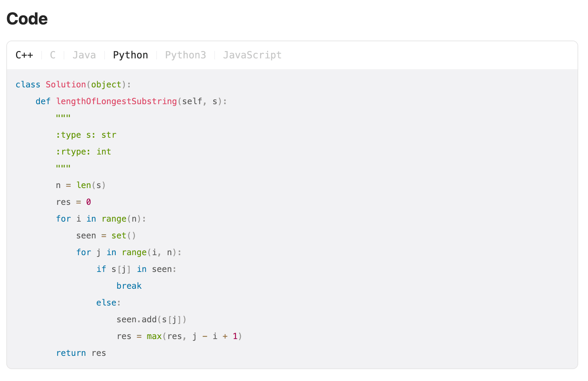Click the Code section heading
This screenshot has height=381, width=588.
point(27,19)
